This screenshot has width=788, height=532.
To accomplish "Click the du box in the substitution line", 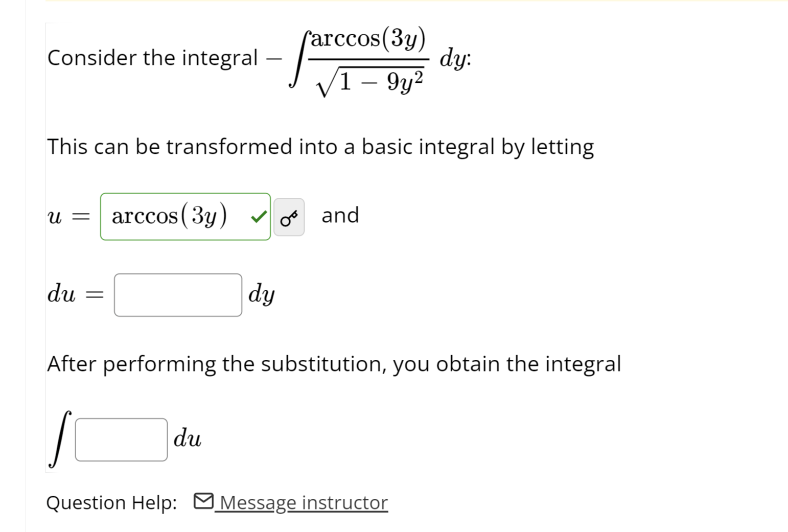I will 178,295.
